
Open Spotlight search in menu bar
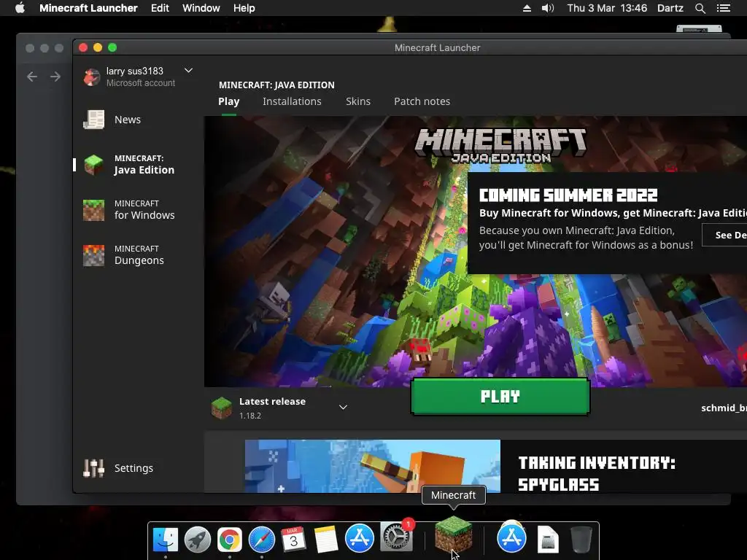700,8
